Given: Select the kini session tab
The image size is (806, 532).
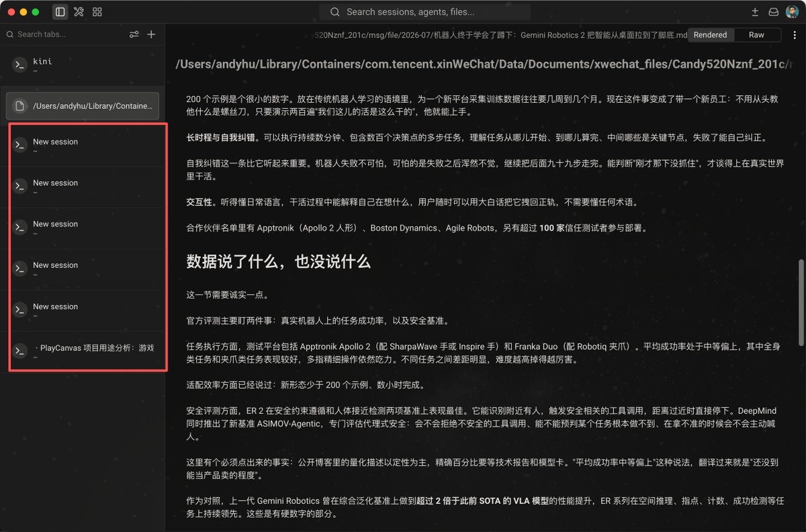Looking at the screenshot, I should coord(83,65).
